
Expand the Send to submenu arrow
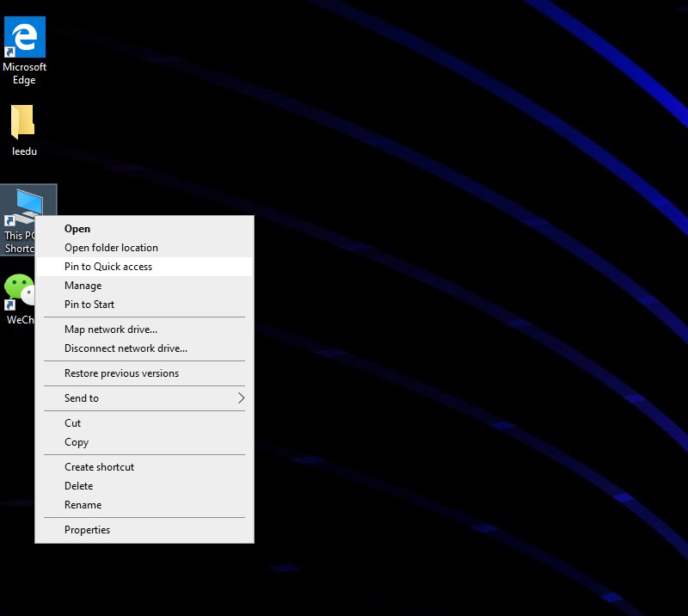pos(241,398)
